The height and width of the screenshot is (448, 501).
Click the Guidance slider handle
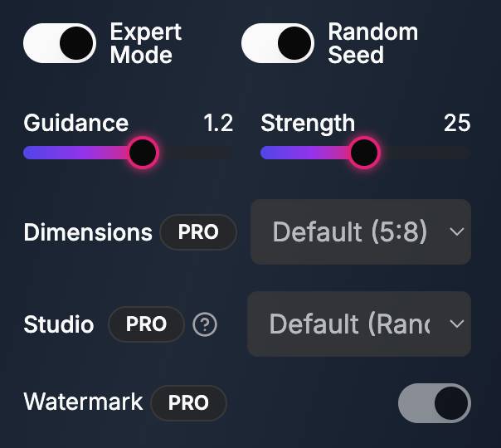point(143,153)
